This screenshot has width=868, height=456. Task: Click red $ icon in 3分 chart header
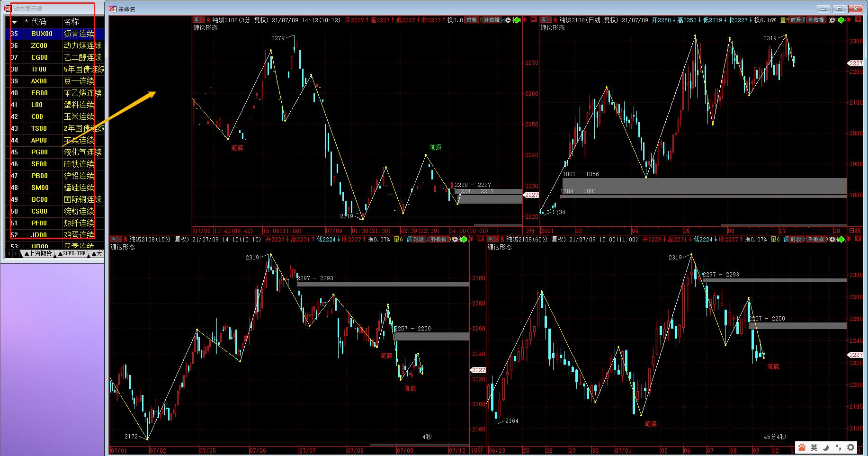point(208,20)
